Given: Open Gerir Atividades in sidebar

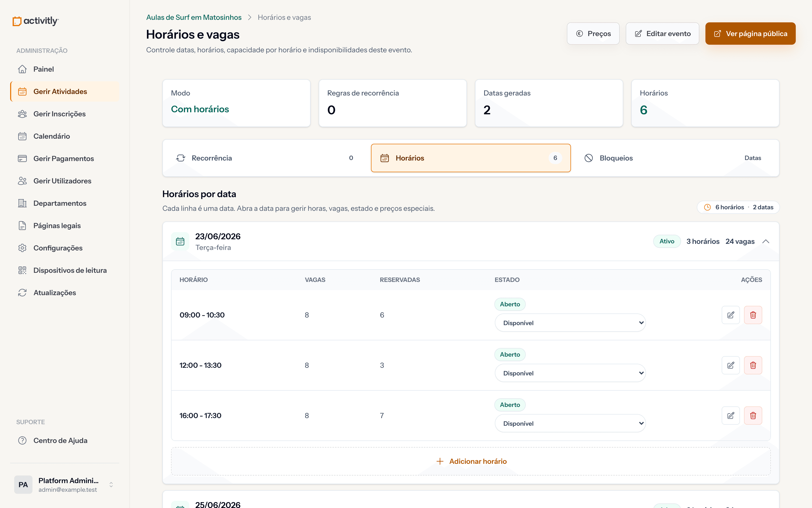Looking at the screenshot, I should click(x=65, y=91).
